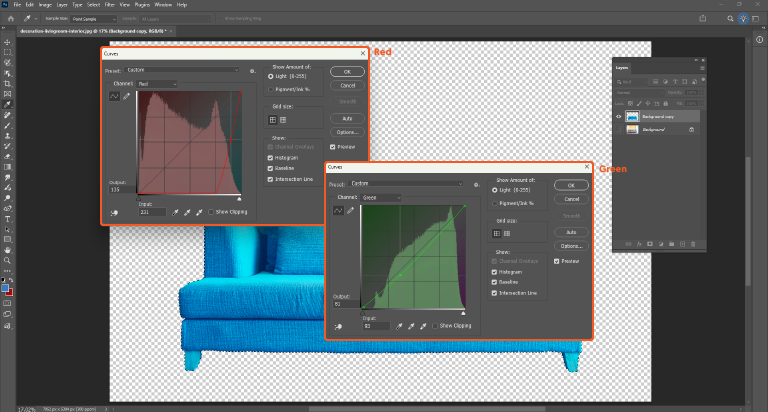Viewport: 768px width, 412px height.
Task: Open the Layers panel Kind filter dropdown
Action: click(x=632, y=82)
